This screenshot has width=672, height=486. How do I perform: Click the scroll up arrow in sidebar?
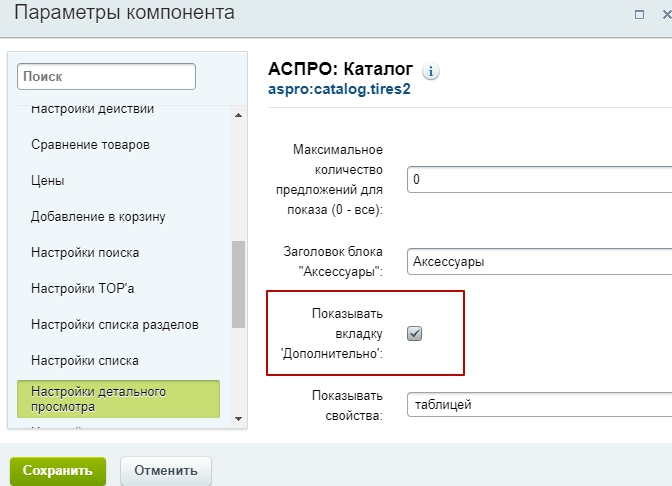[x=239, y=115]
